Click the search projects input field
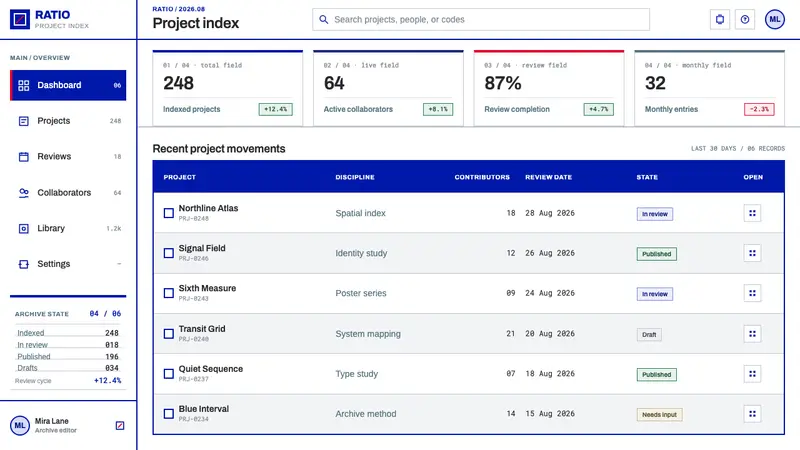This screenshot has height=450, width=800. coord(481,19)
